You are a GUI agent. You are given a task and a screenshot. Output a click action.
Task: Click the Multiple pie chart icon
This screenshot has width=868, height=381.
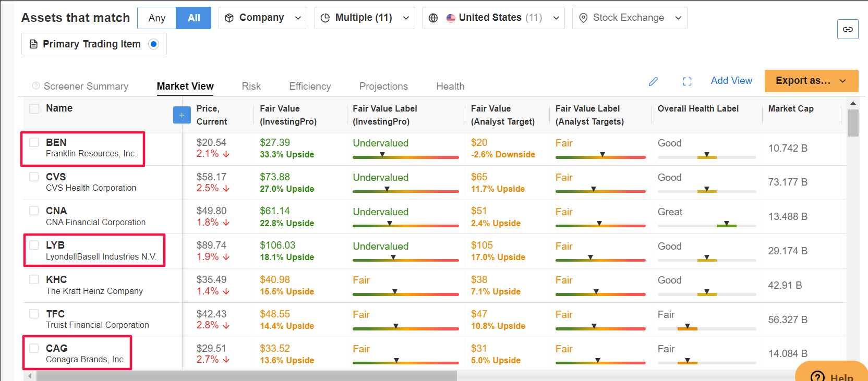pos(325,18)
